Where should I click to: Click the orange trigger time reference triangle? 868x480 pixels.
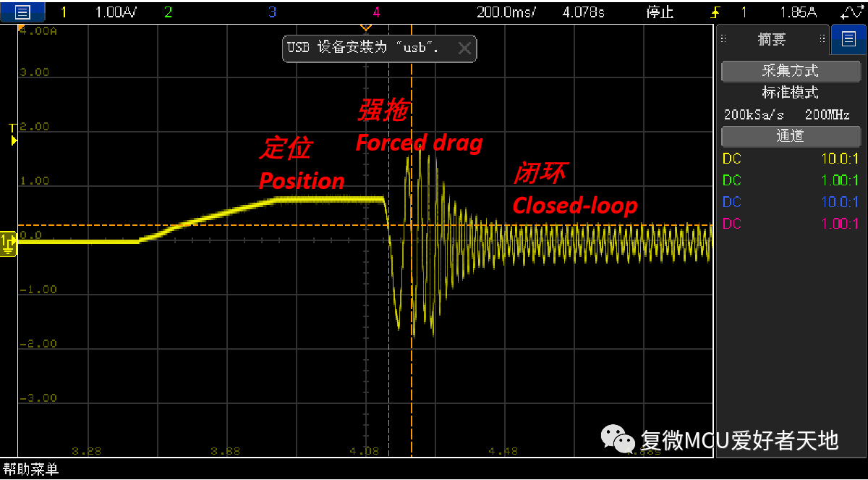365,28
